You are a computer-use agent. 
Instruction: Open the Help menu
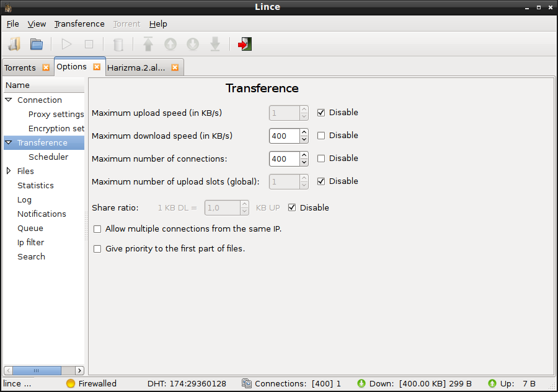(158, 24)
